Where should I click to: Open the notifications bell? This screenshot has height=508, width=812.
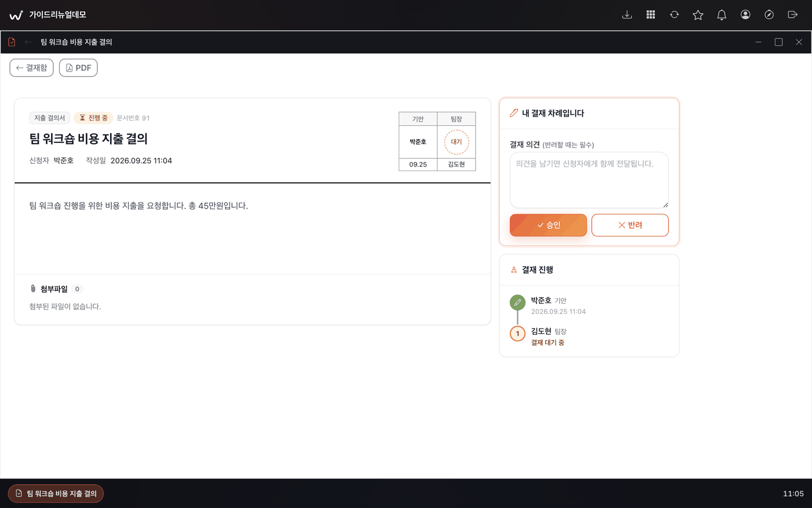pos(722,15)
